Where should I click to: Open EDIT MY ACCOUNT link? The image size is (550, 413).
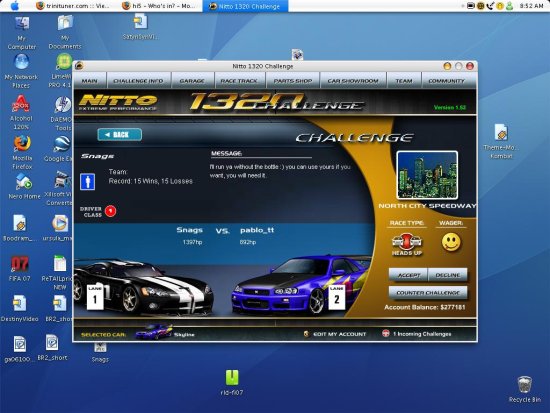(x=335, y=334)
